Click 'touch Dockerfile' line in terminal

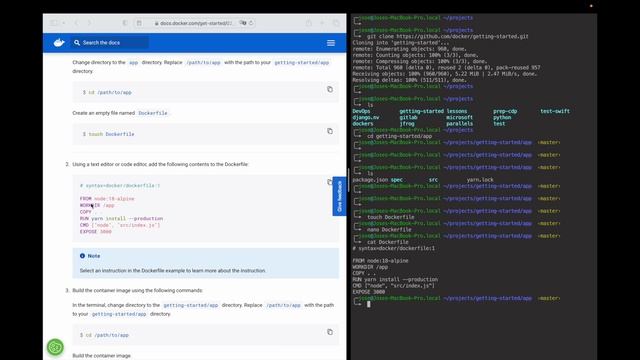click(x=391, y=217)
